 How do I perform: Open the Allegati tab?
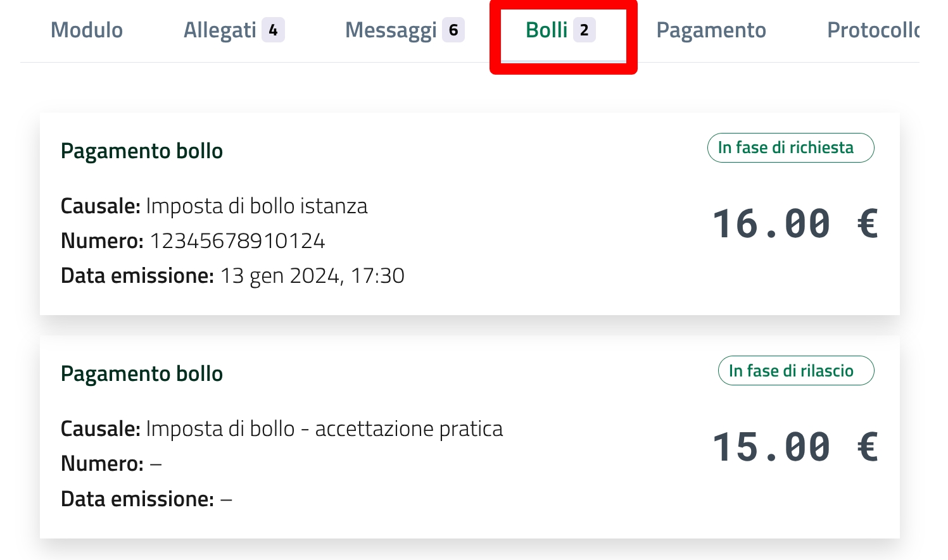click(x=220, y=30)
